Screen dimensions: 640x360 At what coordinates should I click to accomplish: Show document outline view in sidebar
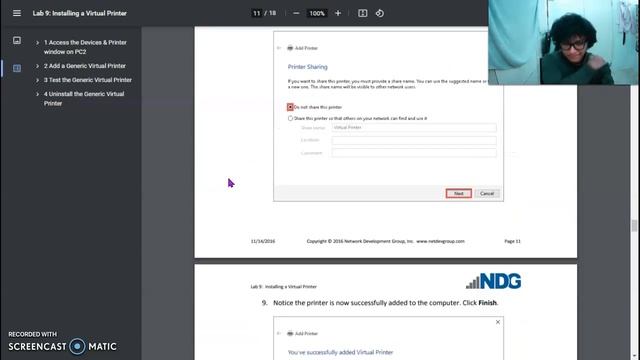(x=17, y=68)
